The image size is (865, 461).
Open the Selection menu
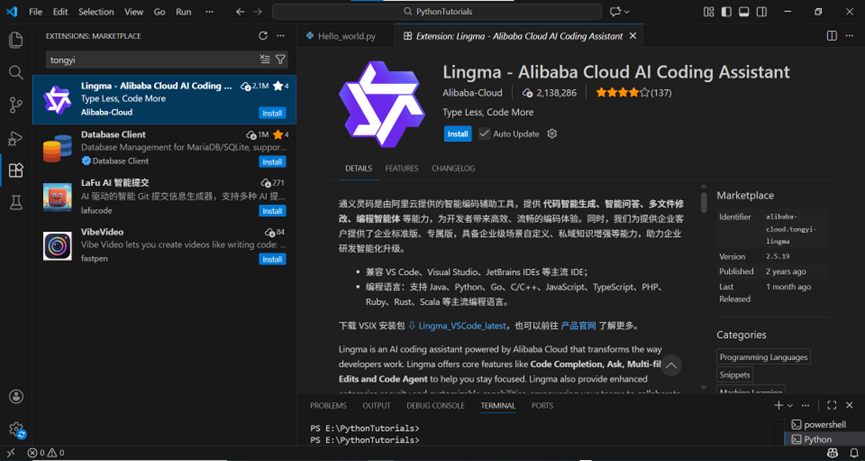[94, 12]
